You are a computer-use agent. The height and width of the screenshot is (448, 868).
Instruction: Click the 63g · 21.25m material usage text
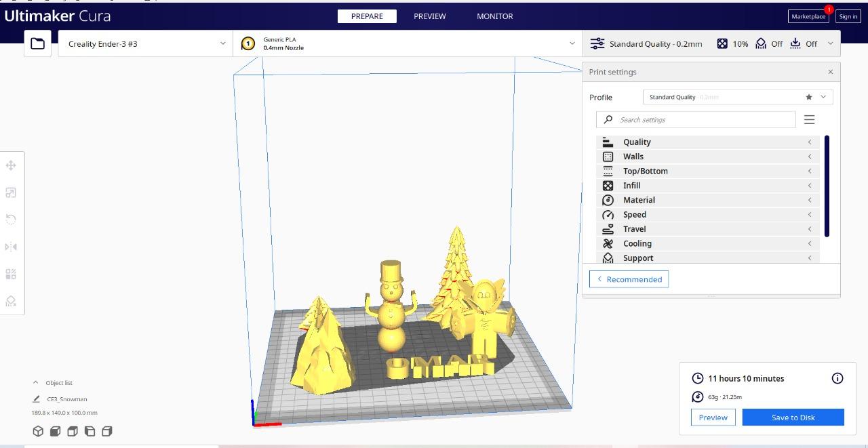(x=725, y=397)
